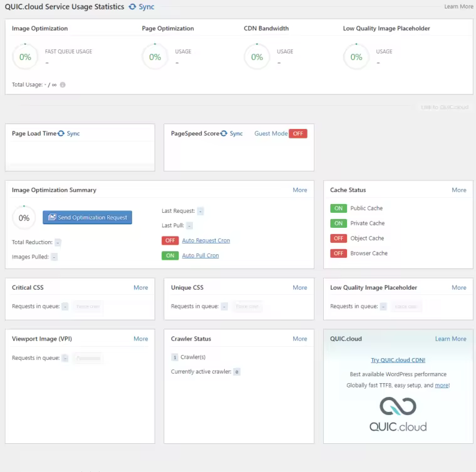Open More in Unique CSS

tap(299, 287)
